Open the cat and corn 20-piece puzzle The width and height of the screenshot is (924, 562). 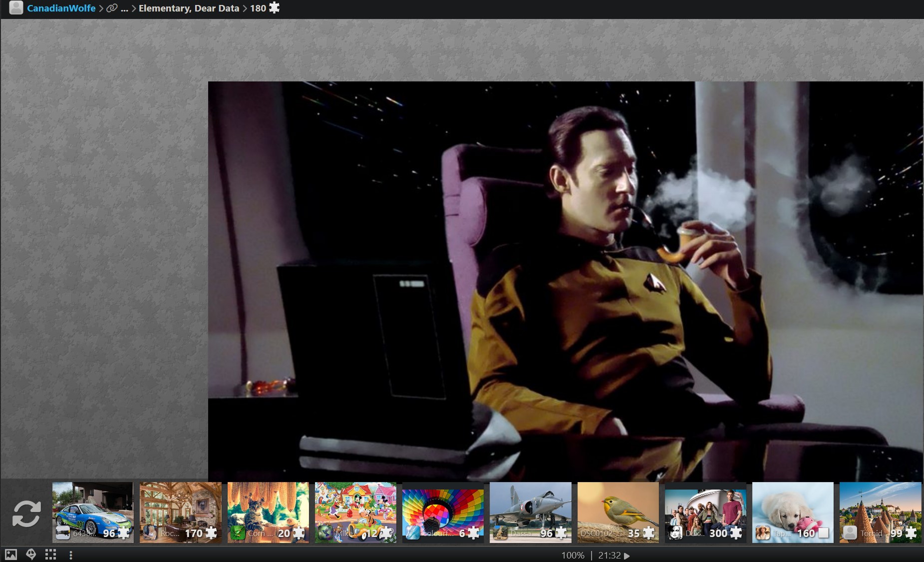point(268,512)
